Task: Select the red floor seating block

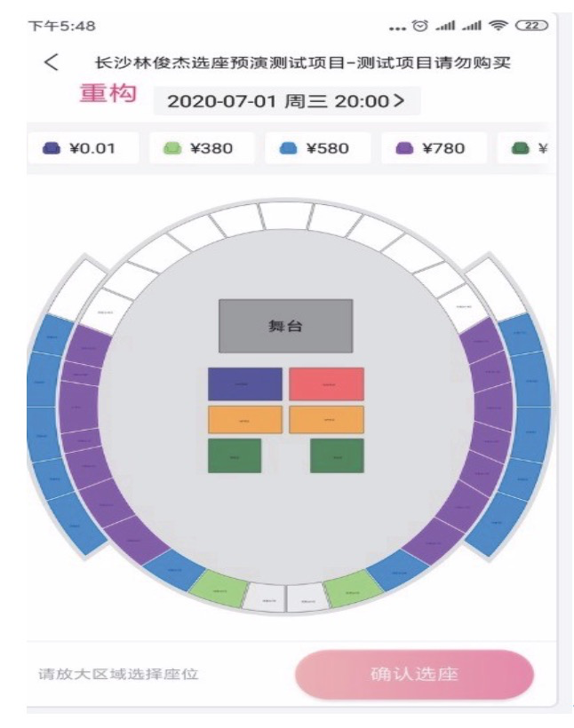Action: pyautogui.click(x=326, y=384)
